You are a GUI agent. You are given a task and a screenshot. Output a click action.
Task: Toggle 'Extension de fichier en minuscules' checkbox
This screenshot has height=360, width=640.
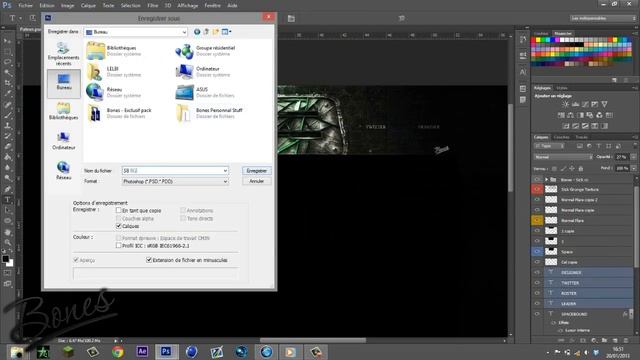[149, 260]
